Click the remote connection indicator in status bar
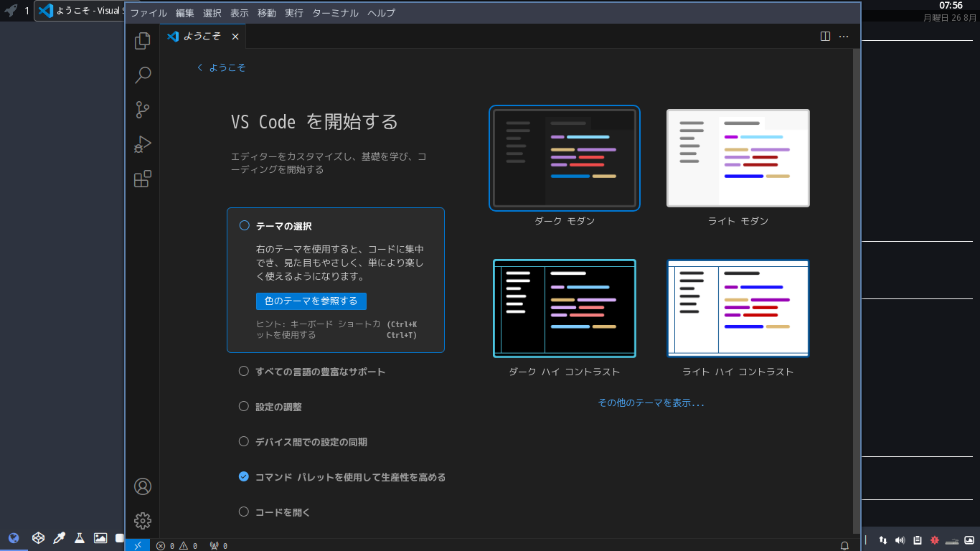This screenshot has height=551, width=980. [137, 545]
